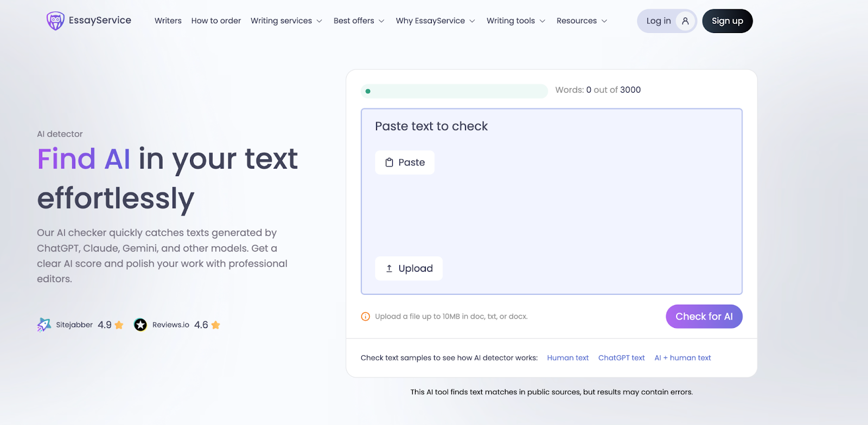The height and width of the screenshot is (425, 868).
Task: Open the Writing tools dropdown
Action: (x=515, y=21)
